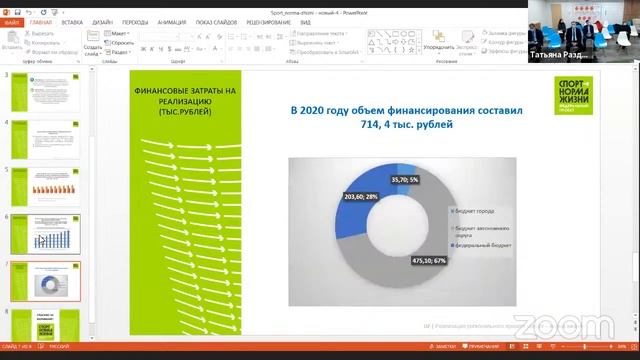The image size is (640, 360).
Task: Click Формат по образцу (Format Painter)
Action: (51, 52)
